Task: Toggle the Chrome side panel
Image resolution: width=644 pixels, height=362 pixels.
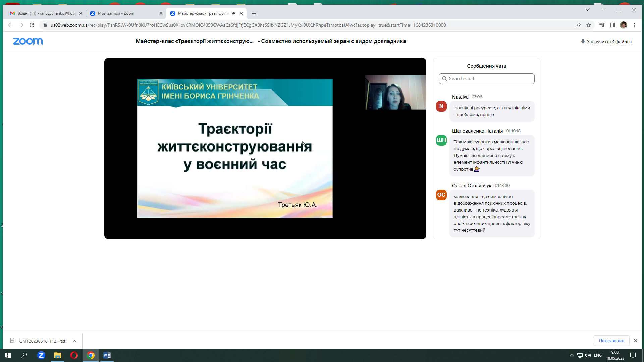Action: (x=613, y=25)
